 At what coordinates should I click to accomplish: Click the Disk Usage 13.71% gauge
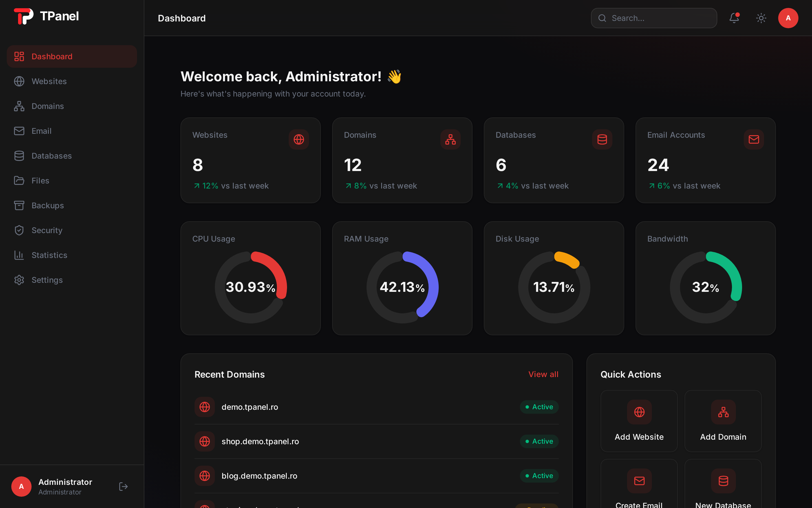tap(554, 287)
